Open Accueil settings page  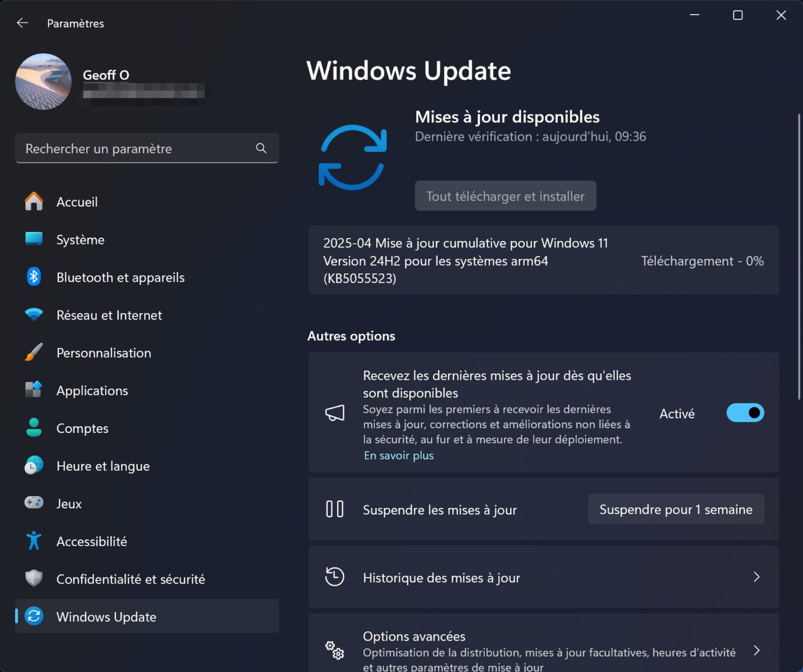tap(147, 201)
